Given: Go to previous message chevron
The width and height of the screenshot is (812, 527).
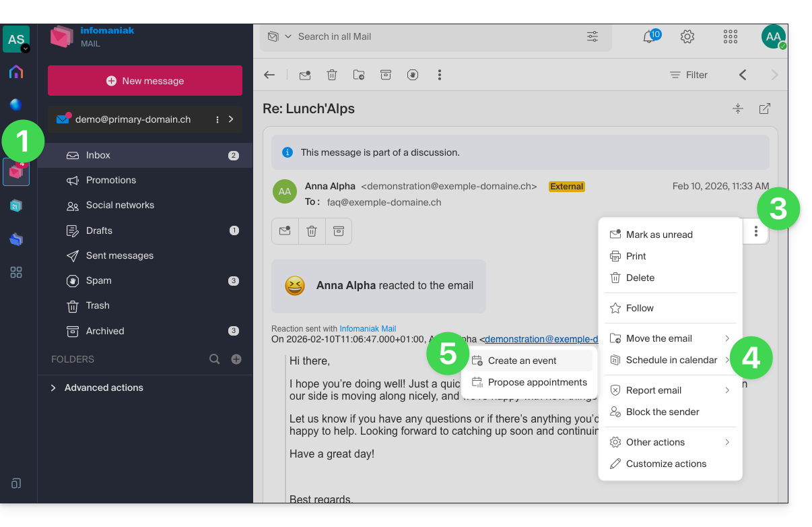Looking at the screenshot, I should [x=743, y=75].
